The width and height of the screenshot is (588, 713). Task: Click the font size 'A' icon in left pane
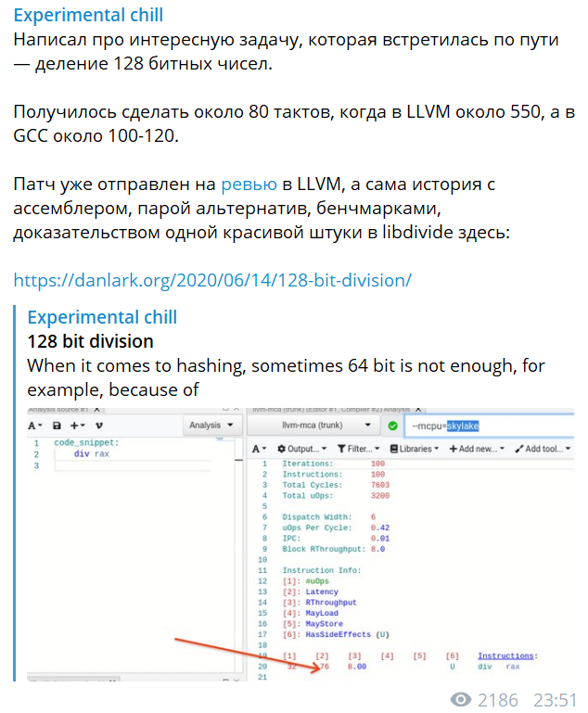pyautogui.click(x=34, y=426)
